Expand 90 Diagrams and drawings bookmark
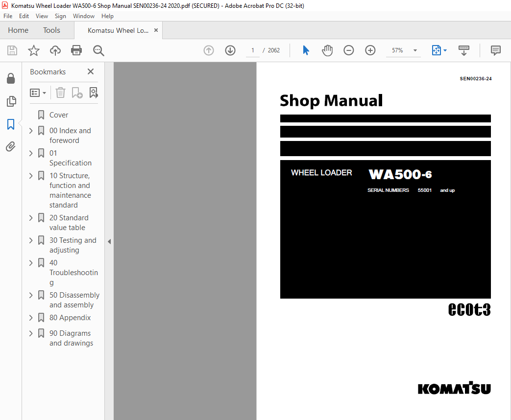511x420 pixels. pos(31,333)
